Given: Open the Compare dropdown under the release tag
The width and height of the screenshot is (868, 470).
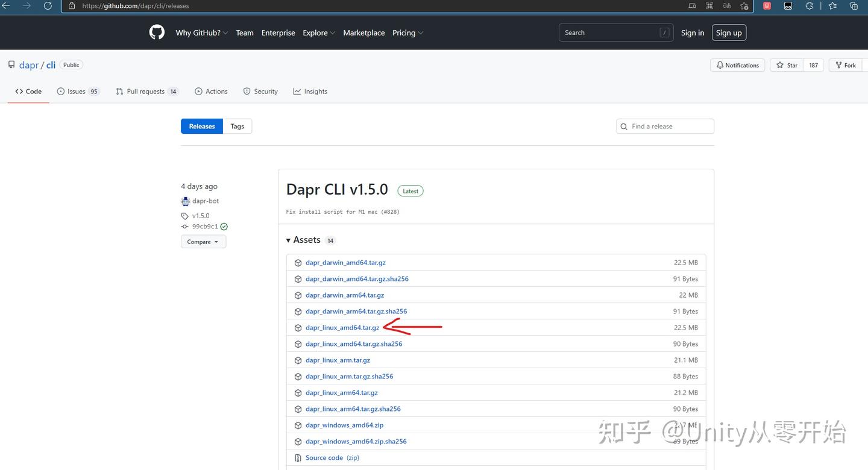Looking at the screenshot, I should coord(203,242).
